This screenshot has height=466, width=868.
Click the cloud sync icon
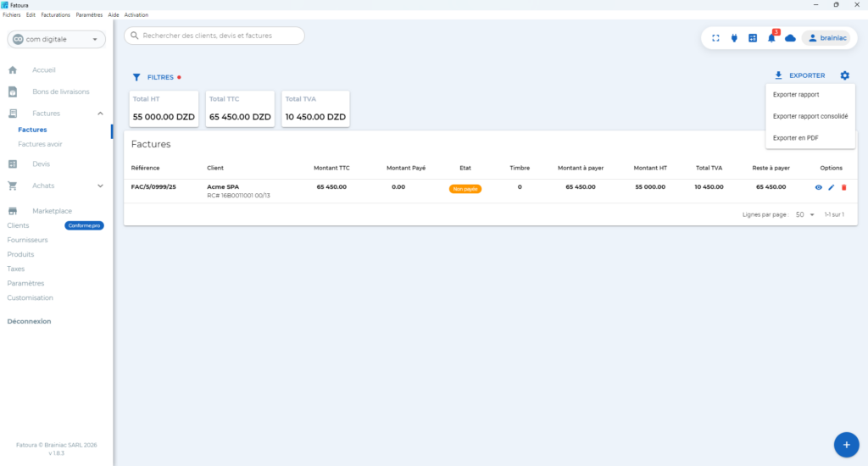[x=791, y=38]
